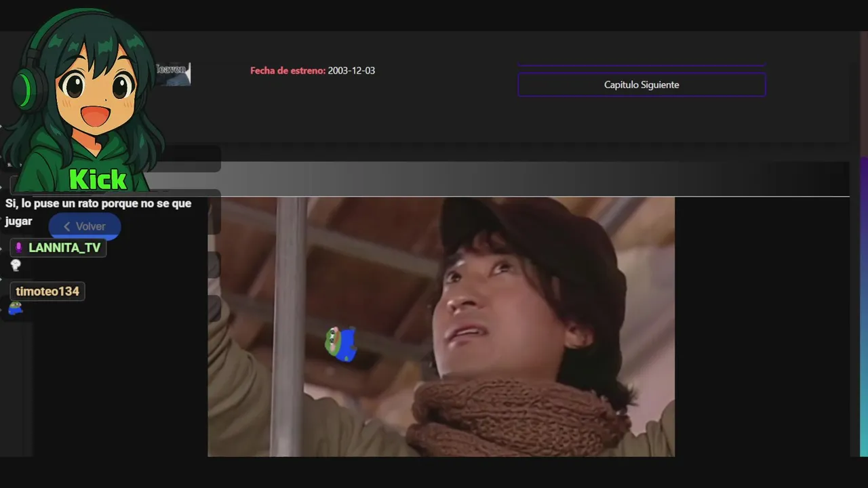
Task: Click the LANNITA_TV username badge
Action: coord(58,248)
